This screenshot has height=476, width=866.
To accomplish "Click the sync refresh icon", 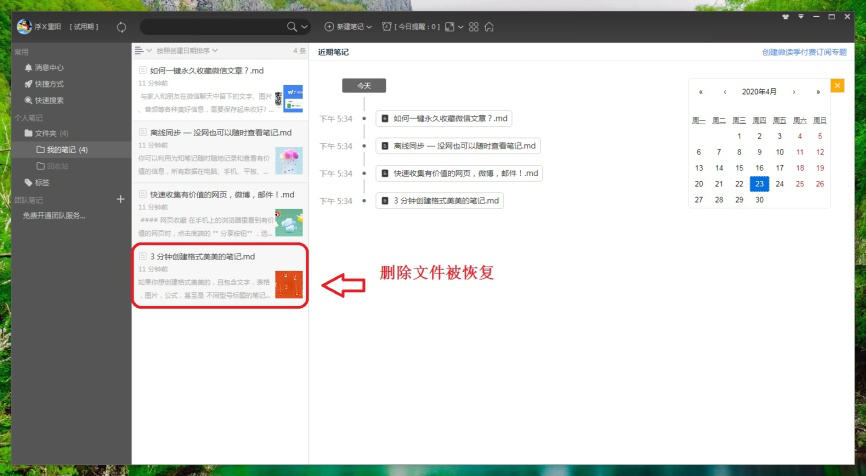I will pos(122,27).
